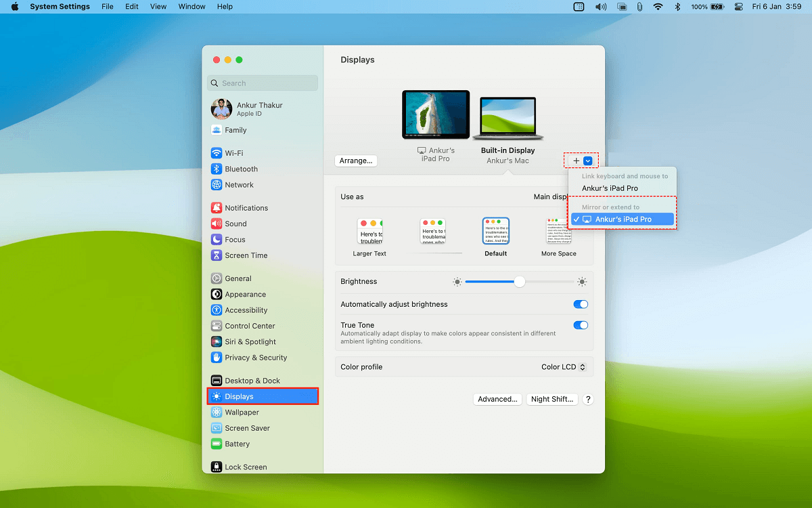812x508 pixels.
Task: Open Siri & Spotlight icon
Action: (217, 342)
